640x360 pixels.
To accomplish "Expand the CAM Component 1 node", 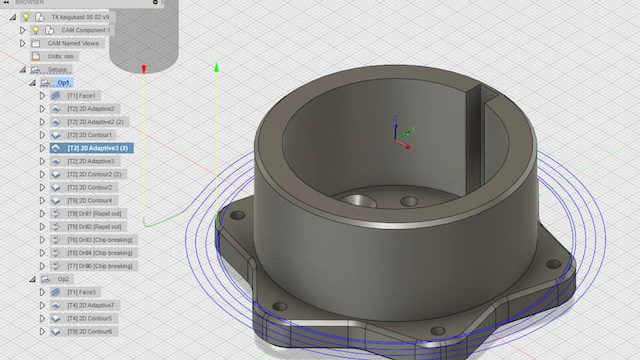I will [23, 30].
